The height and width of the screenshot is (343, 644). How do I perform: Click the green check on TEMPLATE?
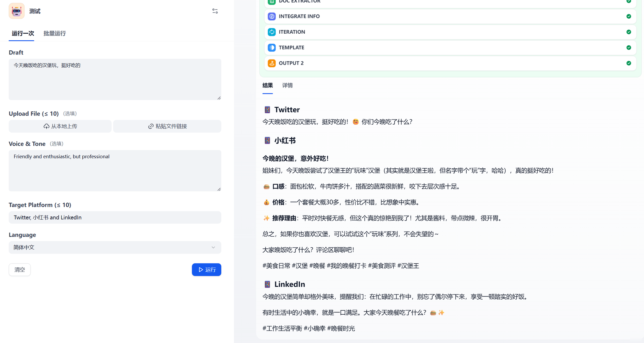coord(629,48)
